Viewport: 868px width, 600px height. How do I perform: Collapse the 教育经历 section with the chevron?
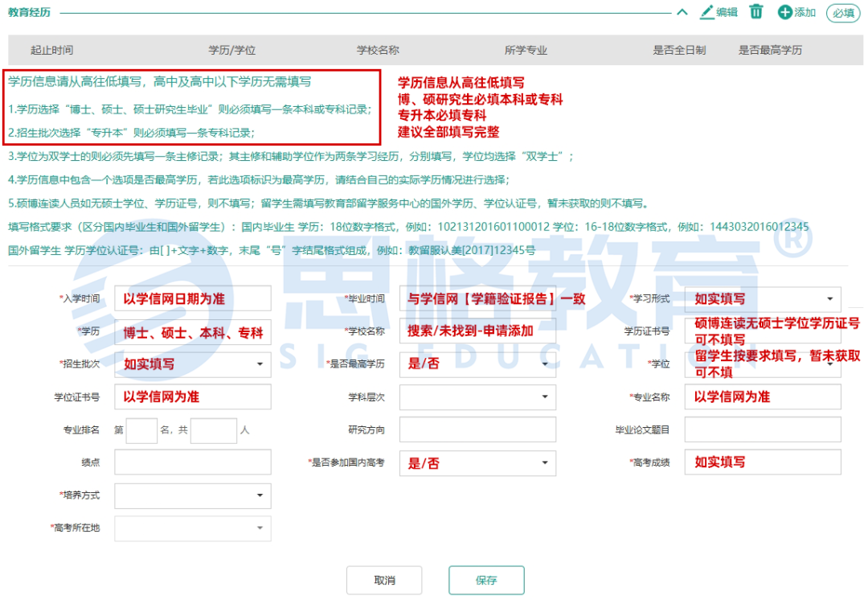[682, 12]
